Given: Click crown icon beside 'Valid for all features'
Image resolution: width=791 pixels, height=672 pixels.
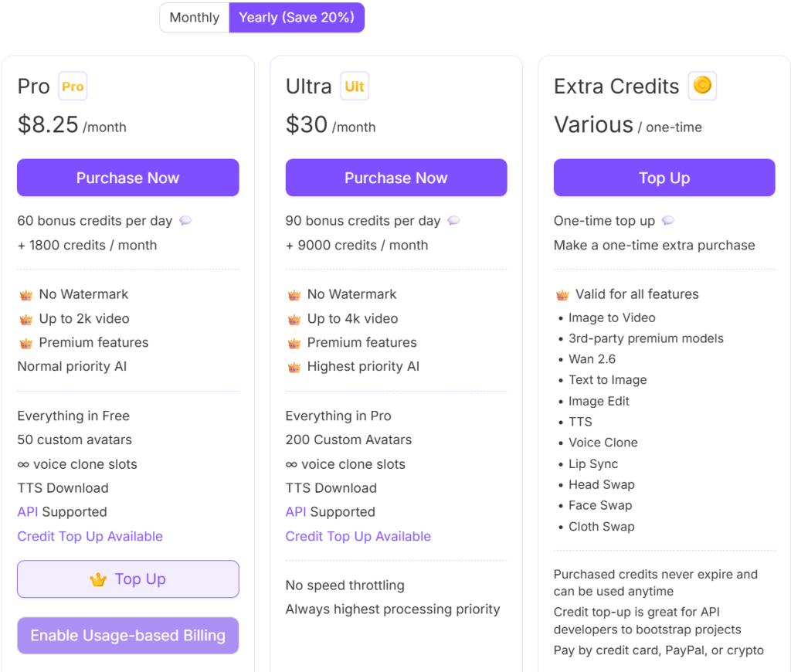Looking at the screenshot, I should coord(562,295).
